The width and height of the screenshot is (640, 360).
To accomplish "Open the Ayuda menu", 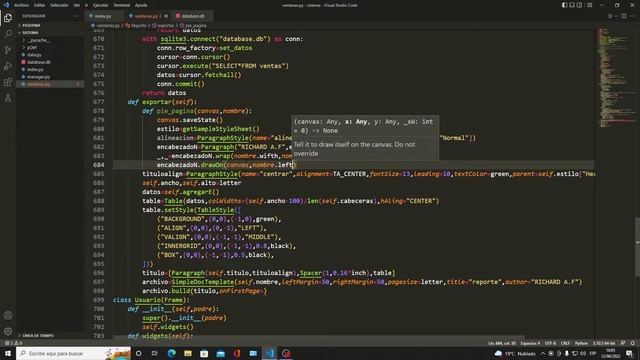I will click(141, 5).
